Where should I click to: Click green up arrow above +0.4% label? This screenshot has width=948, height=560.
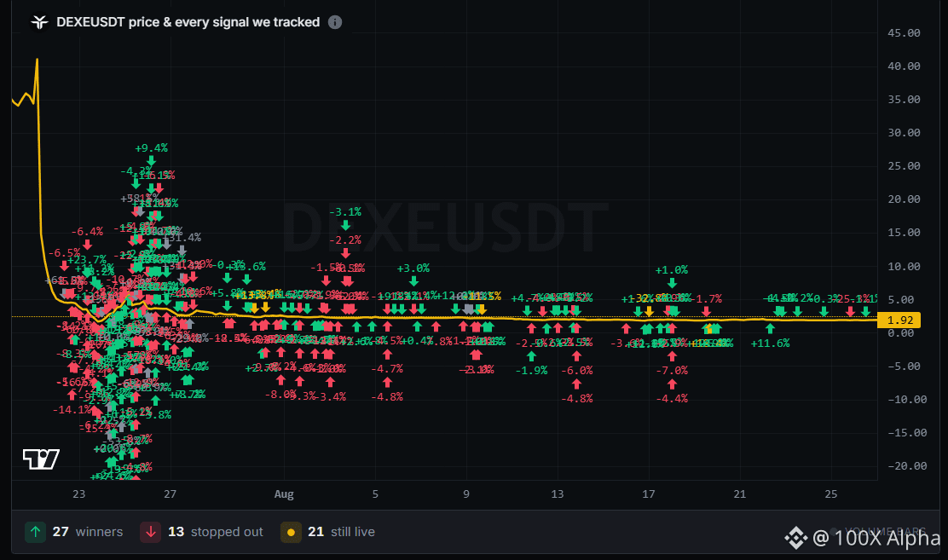pyautogui.click(x=417, y=327)
